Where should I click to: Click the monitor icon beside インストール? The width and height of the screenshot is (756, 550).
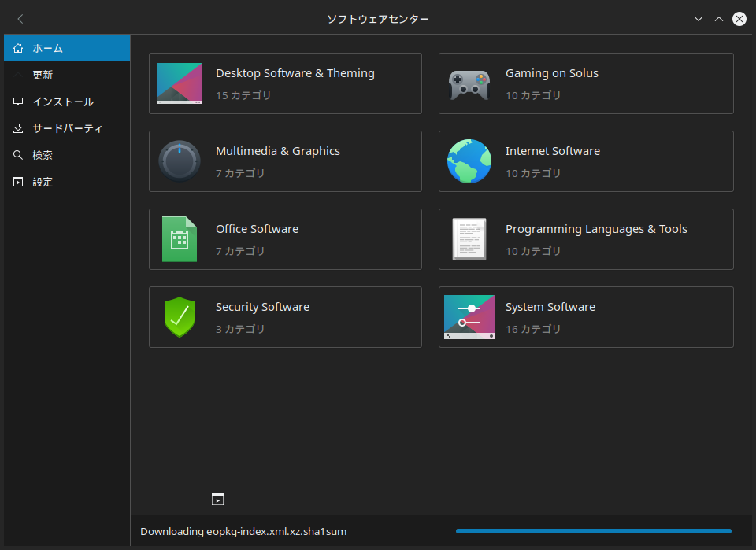point(18,102)
